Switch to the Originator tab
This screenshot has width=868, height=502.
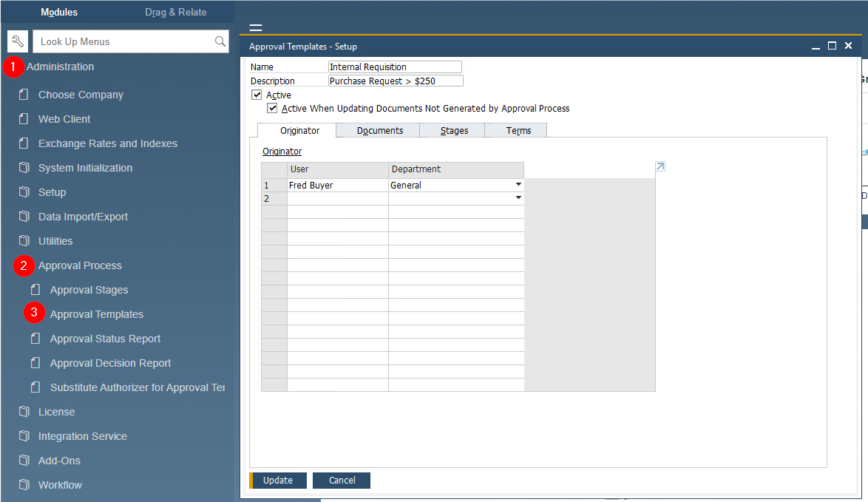(x=297, y=131)
